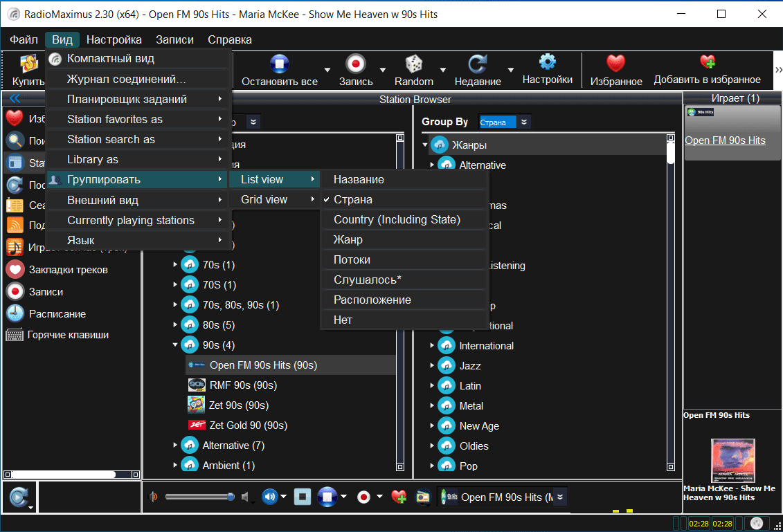Open dropdown arrow next to Остановить все
This screenshot has height=532, width=783.
[x=327, y=69]
